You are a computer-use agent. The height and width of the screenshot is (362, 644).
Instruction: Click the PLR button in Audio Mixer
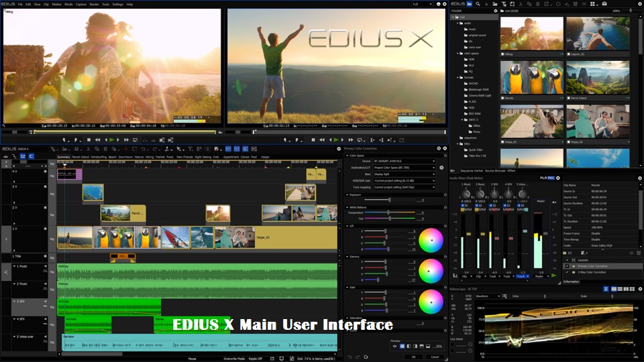click(x=543, y=178)
